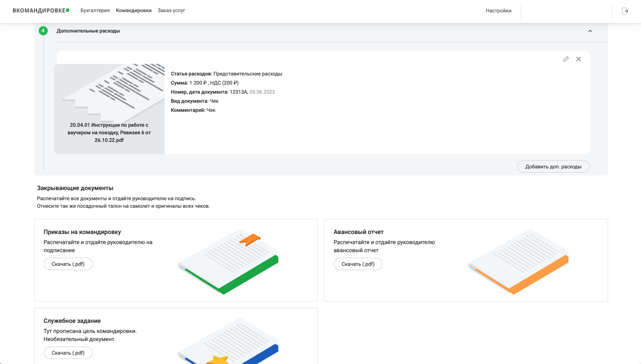Click Добавить доп. расходы button
This screenshot has width=641, height=364.
[553, 167]
